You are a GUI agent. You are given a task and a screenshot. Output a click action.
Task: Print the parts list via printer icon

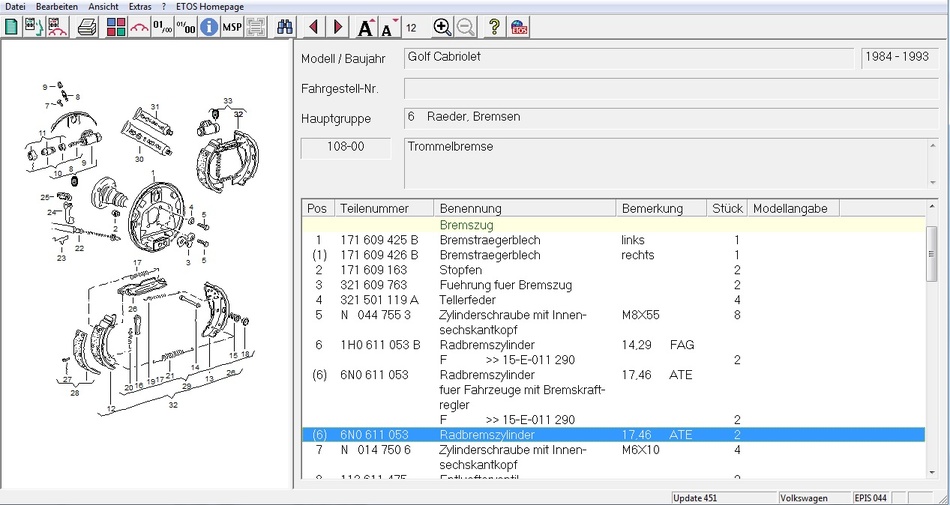88,27
